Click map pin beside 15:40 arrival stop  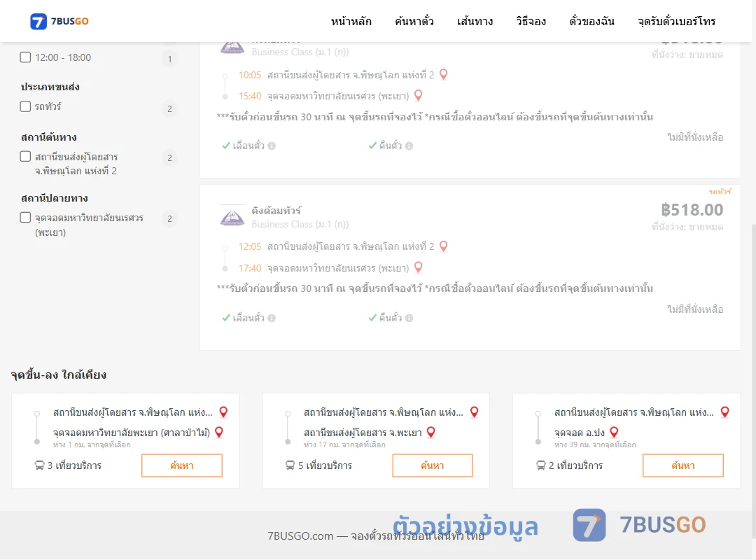(419, 95)
